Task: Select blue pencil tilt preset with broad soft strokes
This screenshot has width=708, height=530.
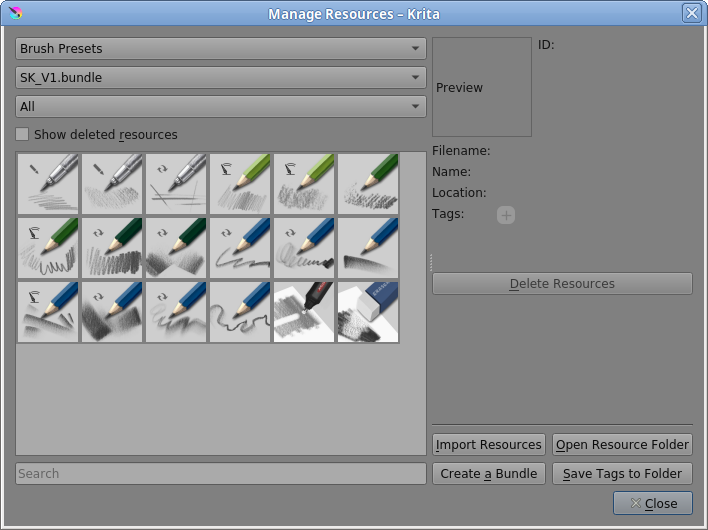Action: [48, 312]
